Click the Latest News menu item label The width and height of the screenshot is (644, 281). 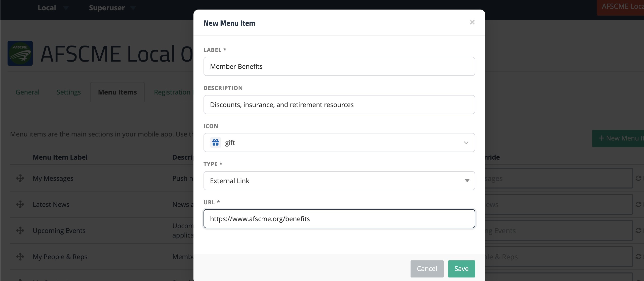click(51, 205)
